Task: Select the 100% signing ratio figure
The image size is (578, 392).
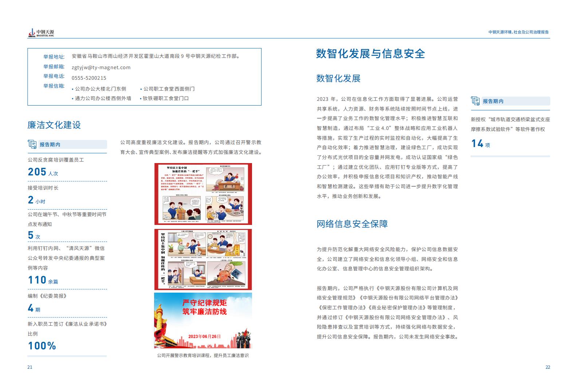Action: 42,346
